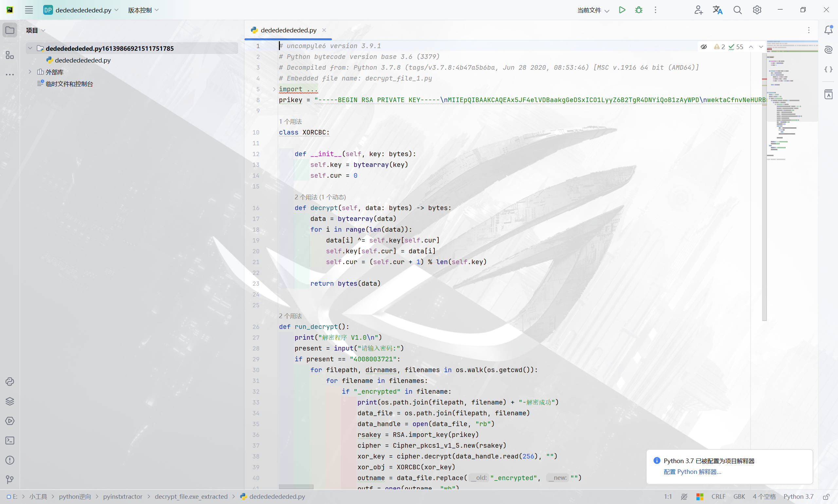Click CRLF line separator widget
Screen dimensions: 838x504
tap(719, 496)
